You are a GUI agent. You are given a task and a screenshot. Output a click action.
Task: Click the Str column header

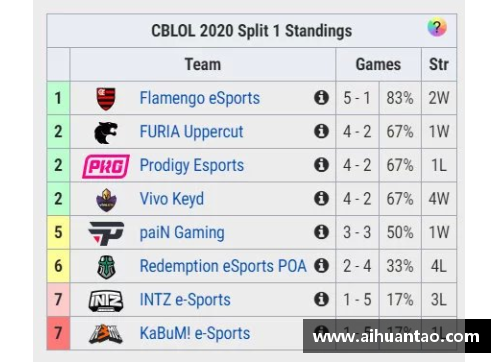pyautogui.click(x=439, y=64)
